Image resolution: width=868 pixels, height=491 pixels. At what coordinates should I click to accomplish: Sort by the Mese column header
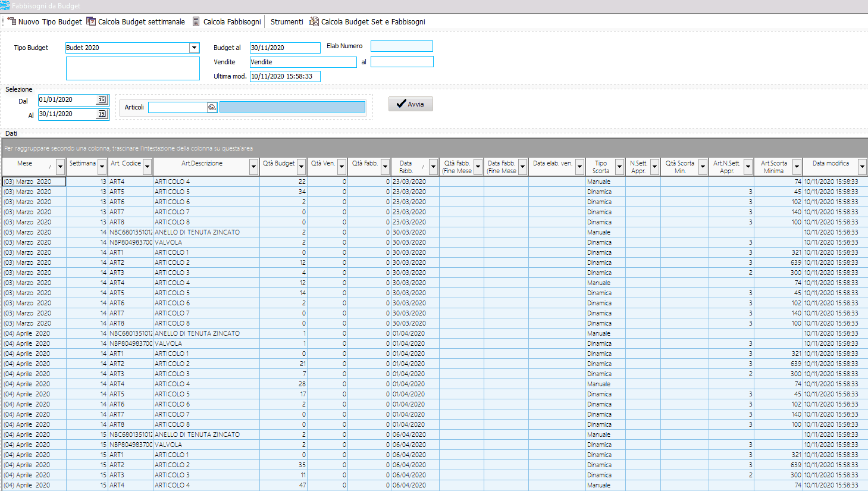[x=25, y=163]
